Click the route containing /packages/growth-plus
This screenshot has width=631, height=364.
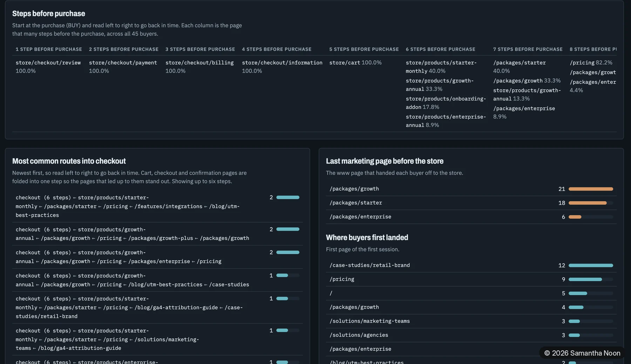(157, 234)
